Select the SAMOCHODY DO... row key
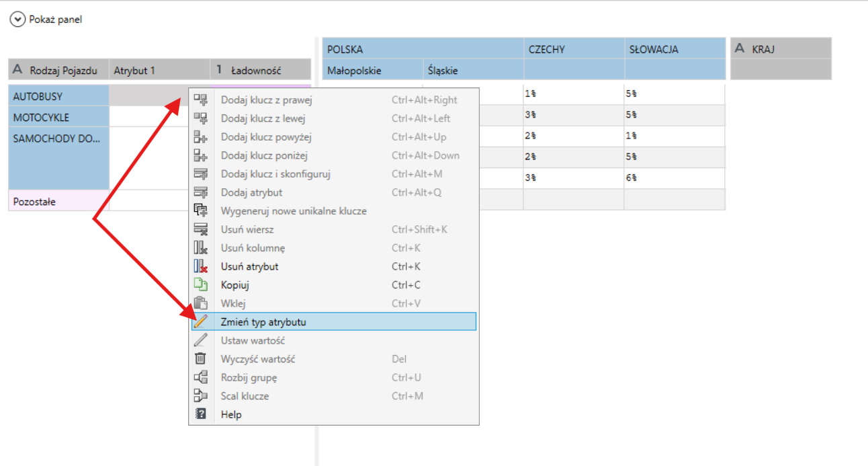868x466 pixels. 58,159
